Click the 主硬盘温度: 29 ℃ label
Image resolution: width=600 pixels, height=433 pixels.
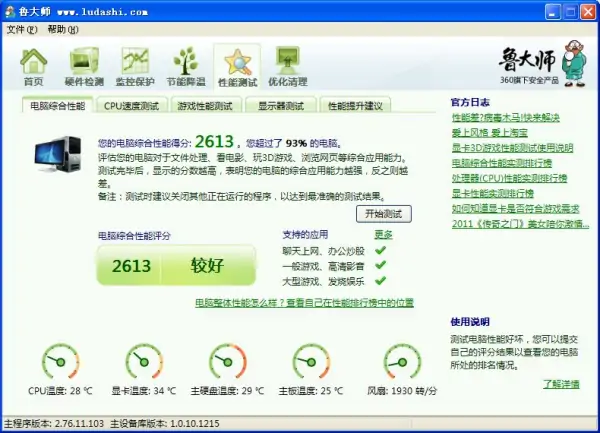pos(228,391)
